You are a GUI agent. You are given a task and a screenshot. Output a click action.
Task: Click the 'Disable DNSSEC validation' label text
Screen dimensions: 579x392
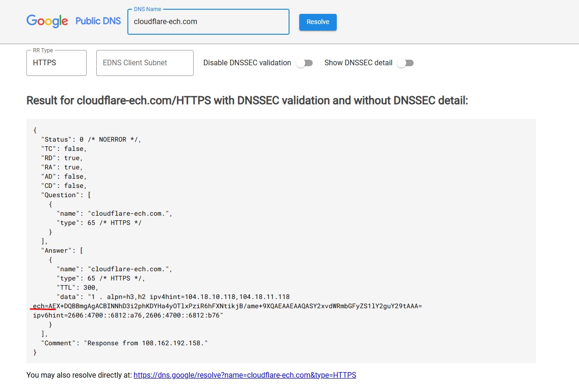pos(247,63)
